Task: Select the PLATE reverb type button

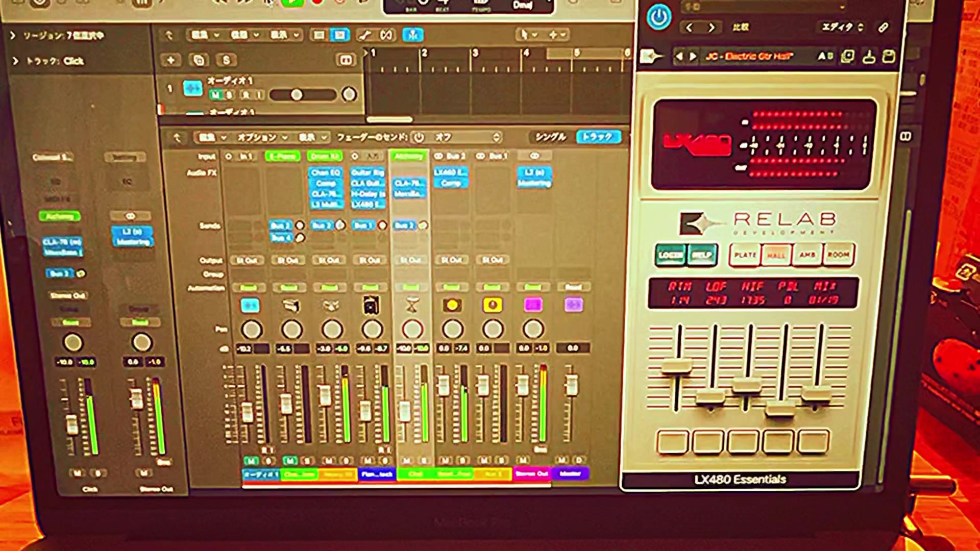Action: [745, 255]
